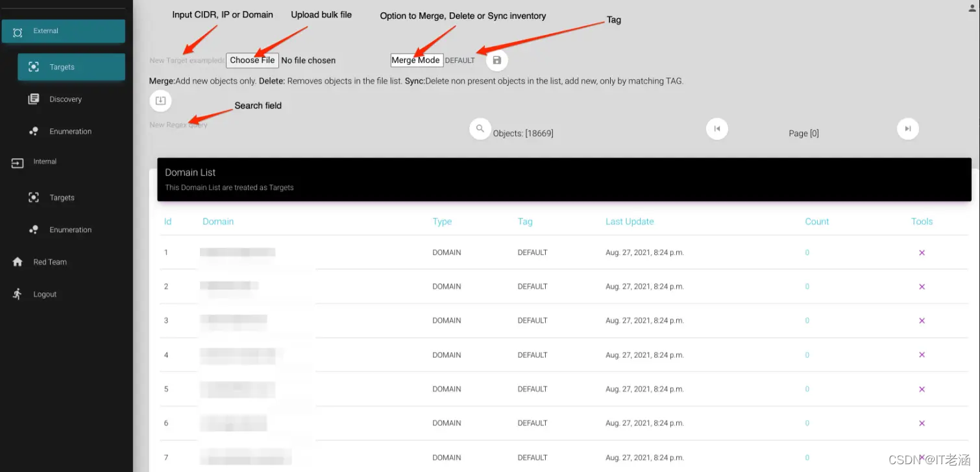The height and width of the screenshot is (472, 980).
Task: Click Logout in the sidebar
Action: [45, 294]
